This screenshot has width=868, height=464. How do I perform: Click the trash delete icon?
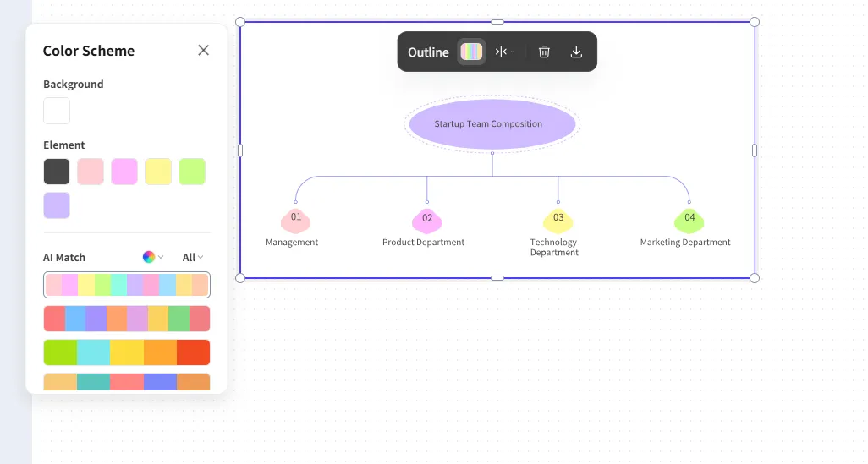click(544, 52)
